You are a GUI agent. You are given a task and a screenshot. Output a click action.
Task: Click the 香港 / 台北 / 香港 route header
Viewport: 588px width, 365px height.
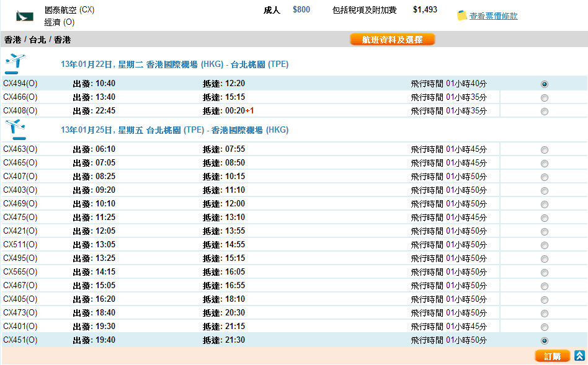[38, 40]
